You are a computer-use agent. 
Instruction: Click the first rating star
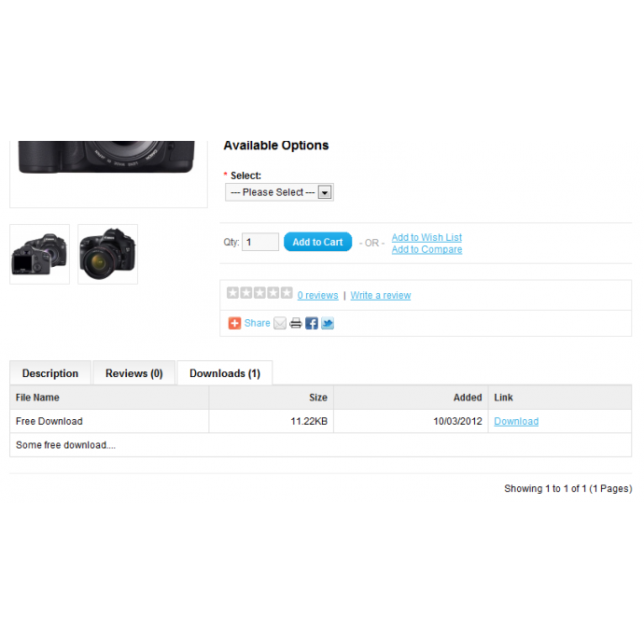pos(233,292)
